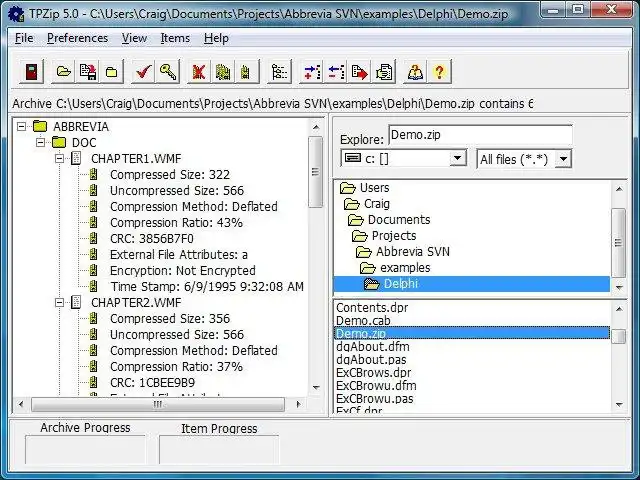Collapse the CHAPTER1.WMF tree node

(60, 158)
